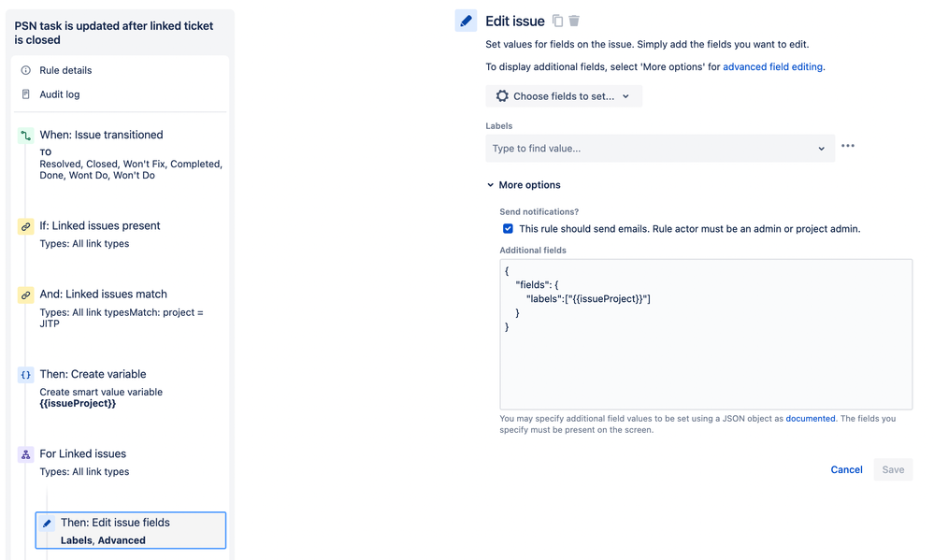Uncheck the rule should send emails option
934x560 pixels.
click(x=508, y=228)
